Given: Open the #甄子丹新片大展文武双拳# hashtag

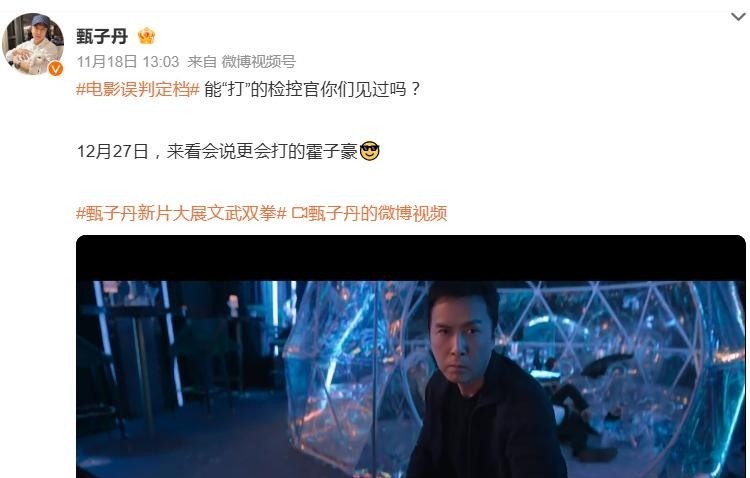Looking at the screenshot, I should coord(181,213).
